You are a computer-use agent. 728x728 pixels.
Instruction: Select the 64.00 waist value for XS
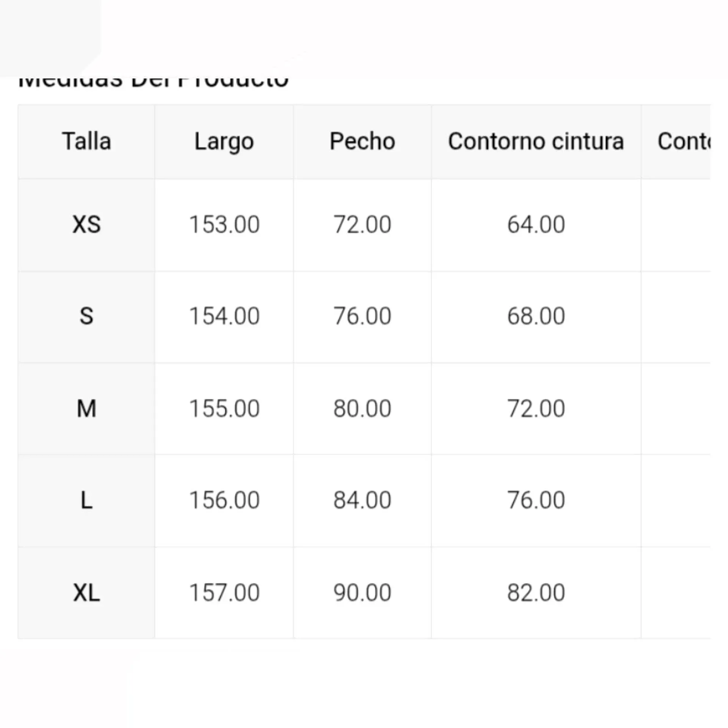[536, 224]
